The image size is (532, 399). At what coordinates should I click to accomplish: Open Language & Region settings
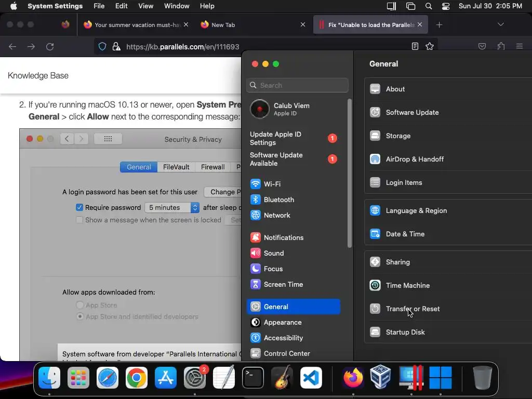(448, 211)
